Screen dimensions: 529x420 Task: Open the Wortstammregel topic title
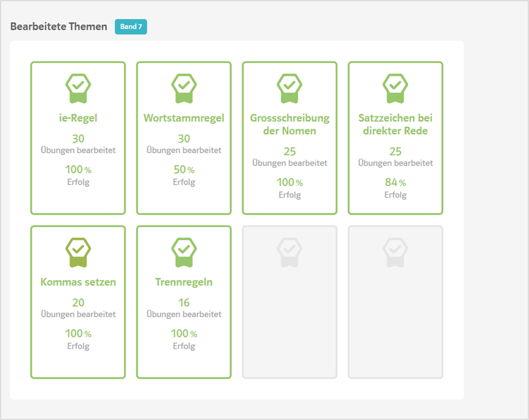[x=184, y=118]
